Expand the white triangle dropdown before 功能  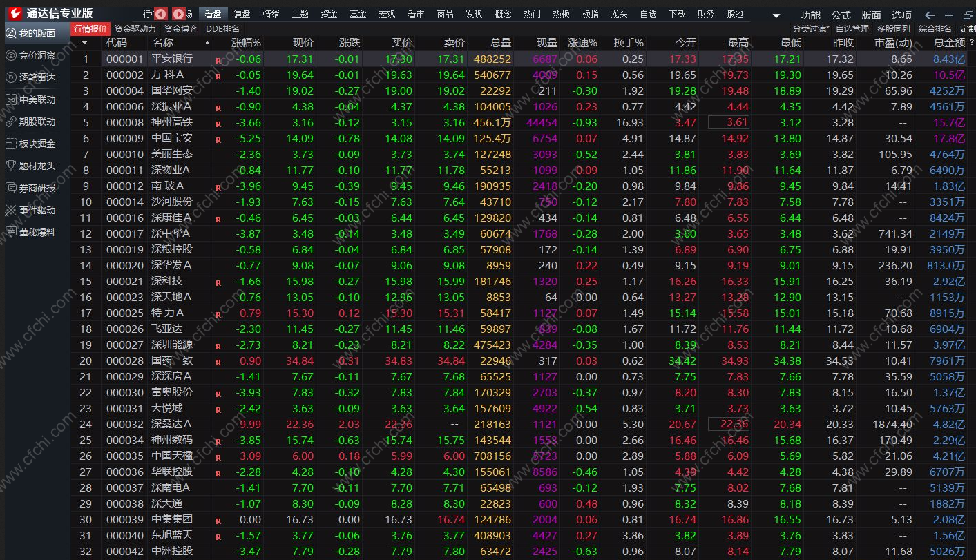click(x=776, y=15)
